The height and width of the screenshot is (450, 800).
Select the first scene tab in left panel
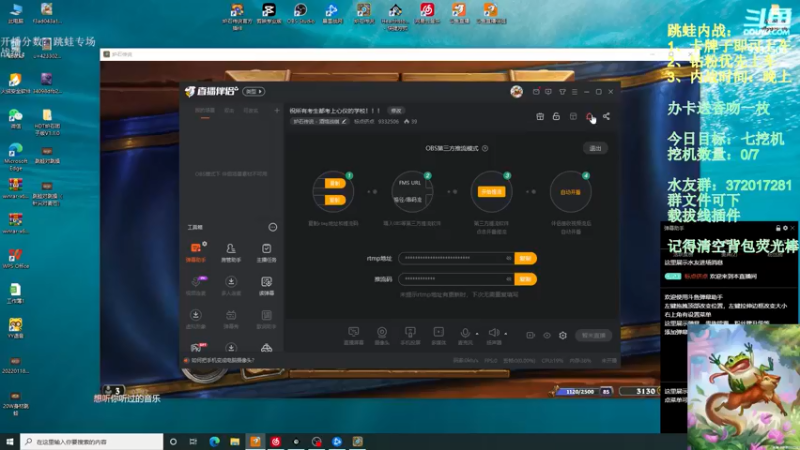click(x=205, y=111)
